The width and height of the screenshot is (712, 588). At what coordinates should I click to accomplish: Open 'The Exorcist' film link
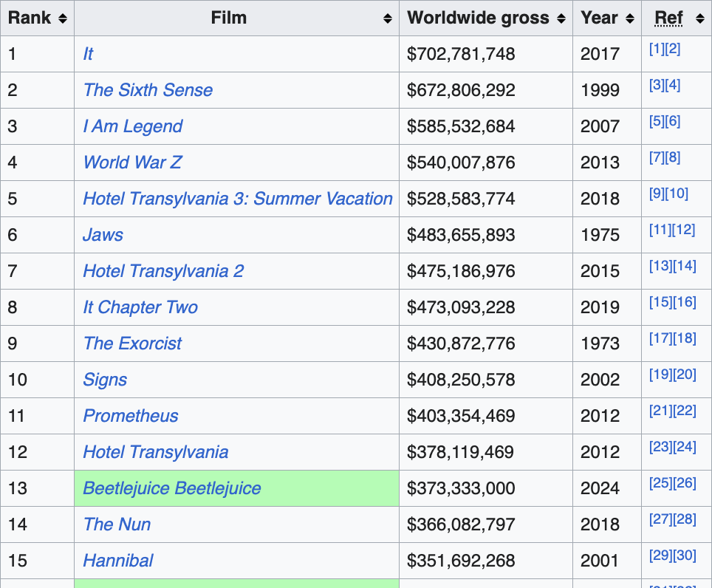(x=133, y=343)
